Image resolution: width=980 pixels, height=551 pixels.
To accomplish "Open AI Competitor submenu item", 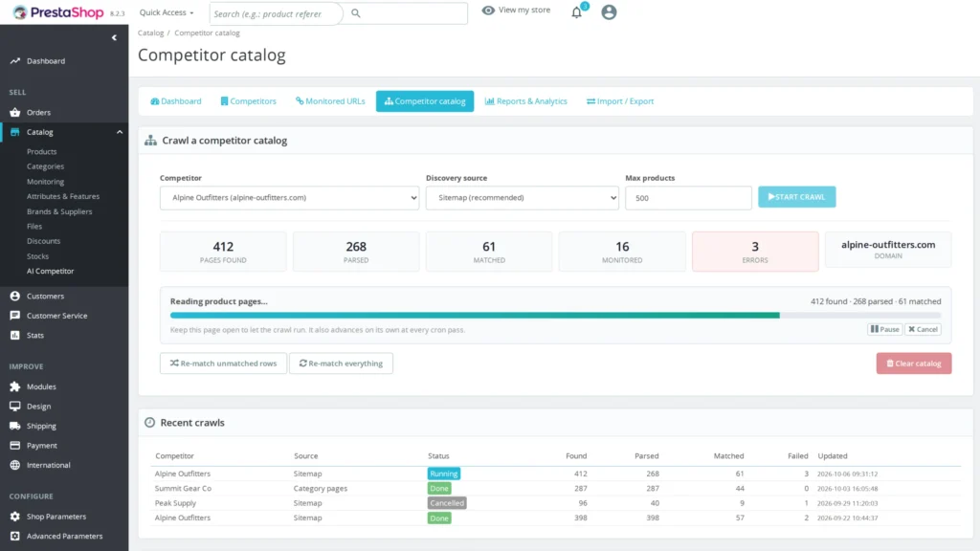I will pyautogui.click(x=50, y=271).
